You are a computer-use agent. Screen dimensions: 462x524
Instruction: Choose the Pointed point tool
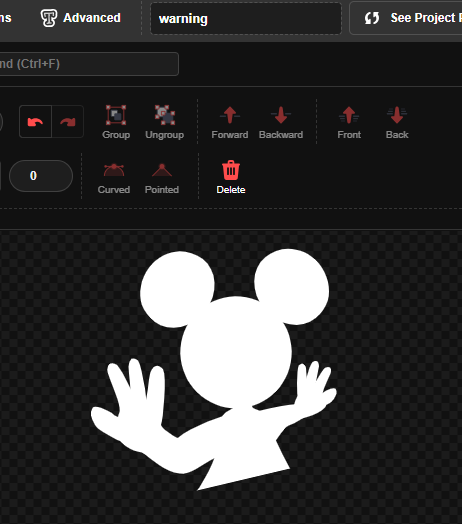[162, 178]
